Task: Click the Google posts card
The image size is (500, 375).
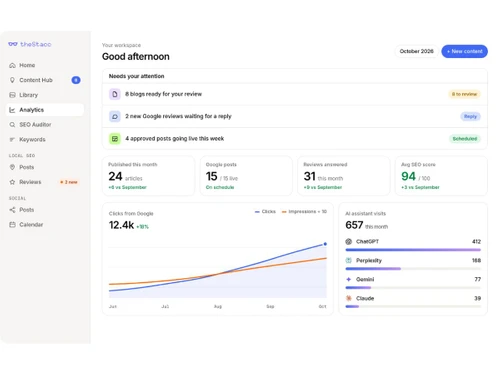Action: [246, 176]
